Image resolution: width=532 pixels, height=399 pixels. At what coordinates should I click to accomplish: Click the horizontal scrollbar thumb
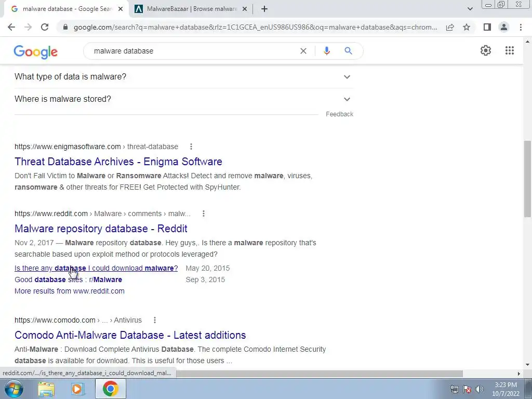coord(319,373)
